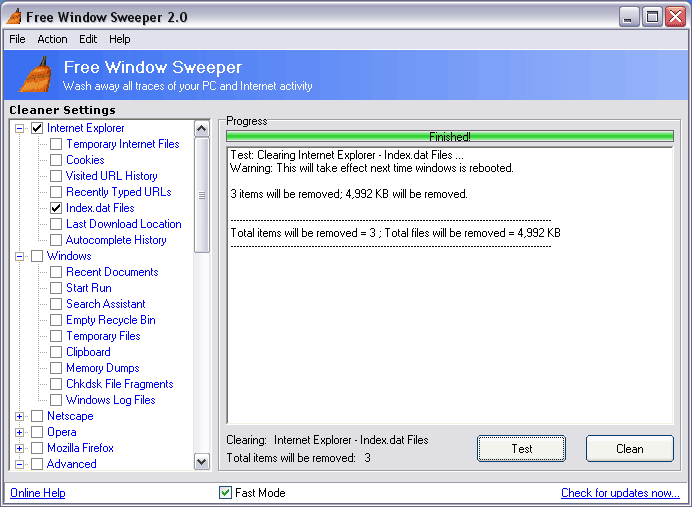Click the 'Test: Clearing Internet Explorer' log line
Screen dimensions: 692x507
click(347, 155)
